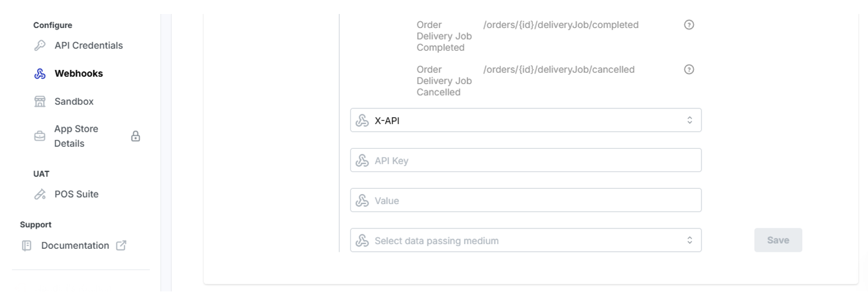Click into the Value input field
The height and width of the screenshot is (299, 868).
[526, 200]
